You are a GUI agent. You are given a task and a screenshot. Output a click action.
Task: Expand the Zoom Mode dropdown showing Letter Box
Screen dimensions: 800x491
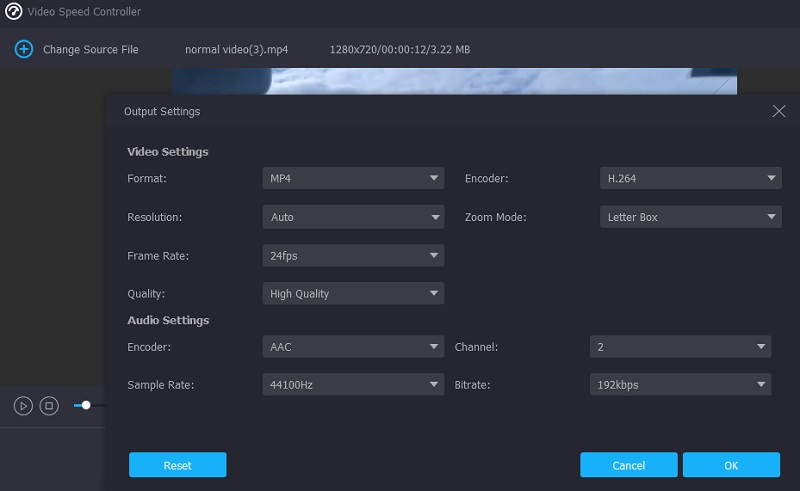(x=690, y=217)
